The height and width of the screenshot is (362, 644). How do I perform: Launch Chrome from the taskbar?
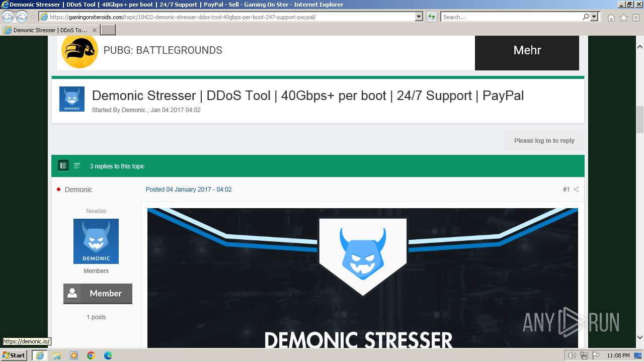(x=91, y=355)
